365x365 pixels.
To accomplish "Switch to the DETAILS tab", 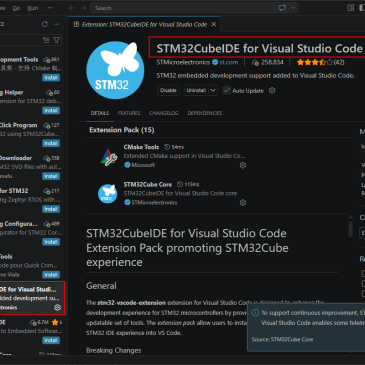I will 100,113.
